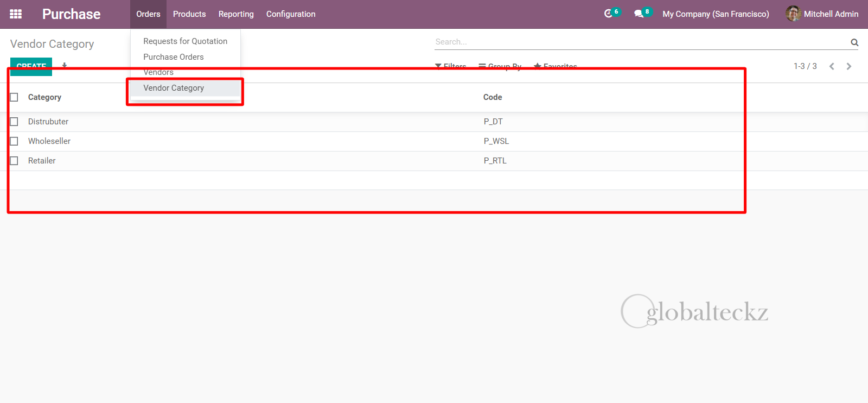Click the P_RTL code cell

[495, 161]
